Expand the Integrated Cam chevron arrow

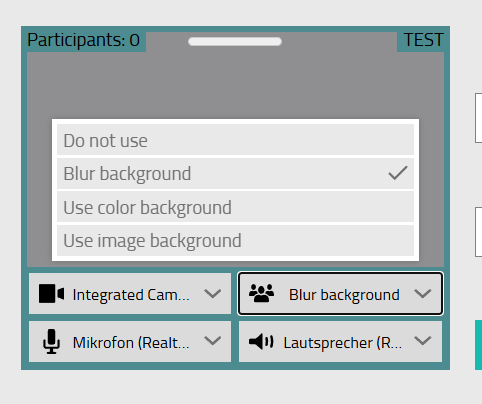click(x=213, y=294)
